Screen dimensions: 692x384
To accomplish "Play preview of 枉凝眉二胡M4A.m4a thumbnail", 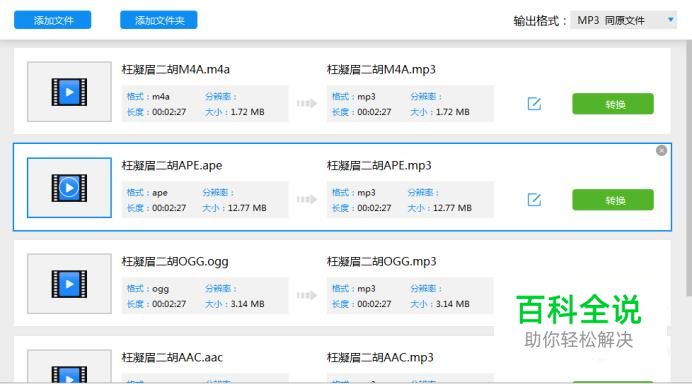I will point(69,92).
